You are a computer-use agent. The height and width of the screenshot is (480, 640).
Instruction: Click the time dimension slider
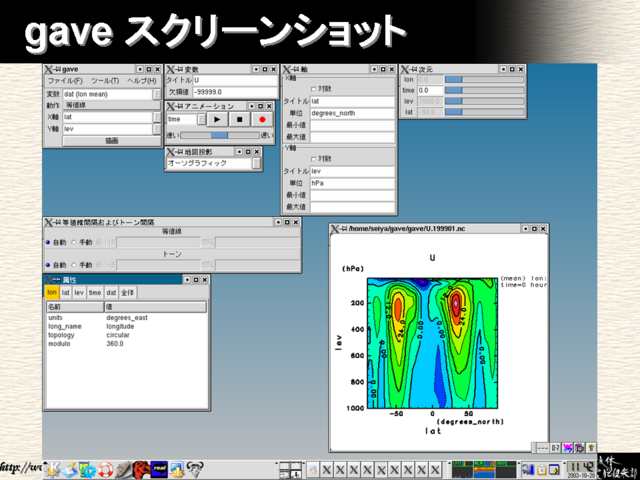point(484,90)
